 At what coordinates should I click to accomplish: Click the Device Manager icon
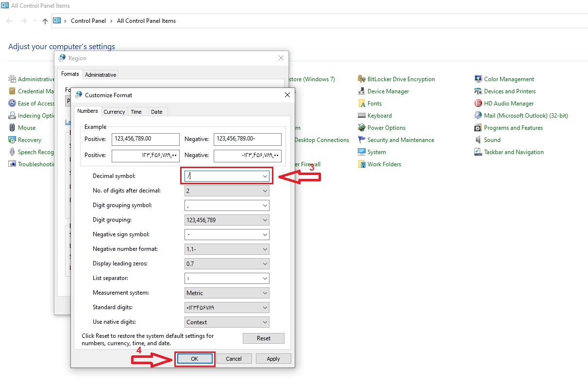click(x=362, y=91)
